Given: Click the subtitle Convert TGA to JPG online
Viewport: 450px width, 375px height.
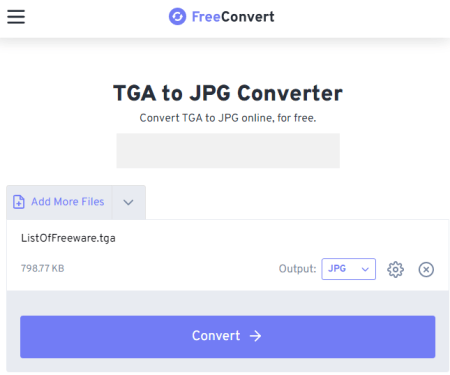Looking at the screenshot, I should click(x=228, y=118).
